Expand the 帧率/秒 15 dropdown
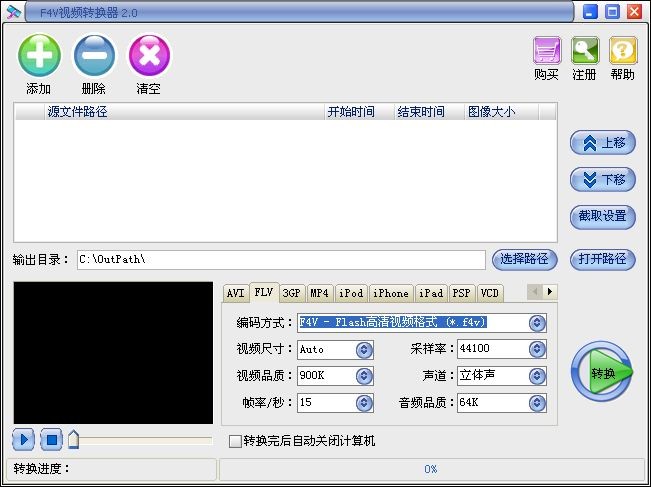 tap(364, 403)
